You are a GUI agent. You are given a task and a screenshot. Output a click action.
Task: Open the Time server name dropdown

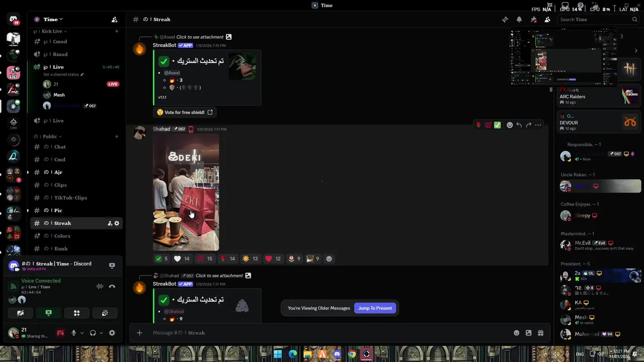(53, 20)
